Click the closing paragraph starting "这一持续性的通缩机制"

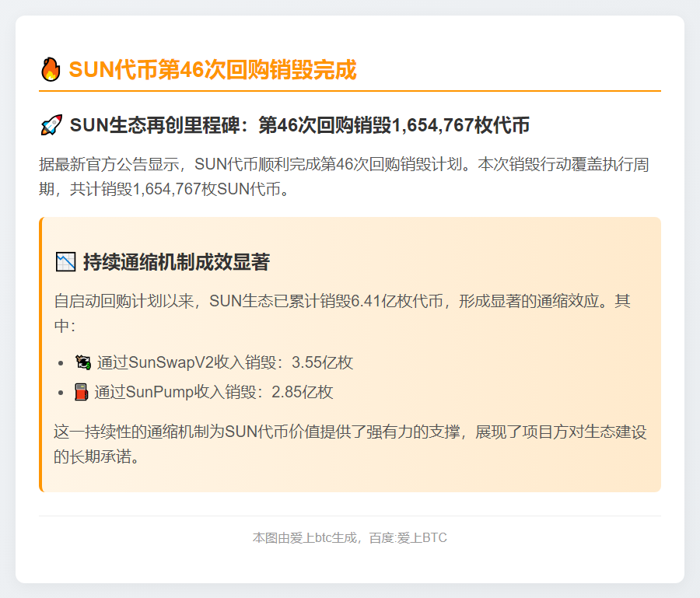[350, 443]
